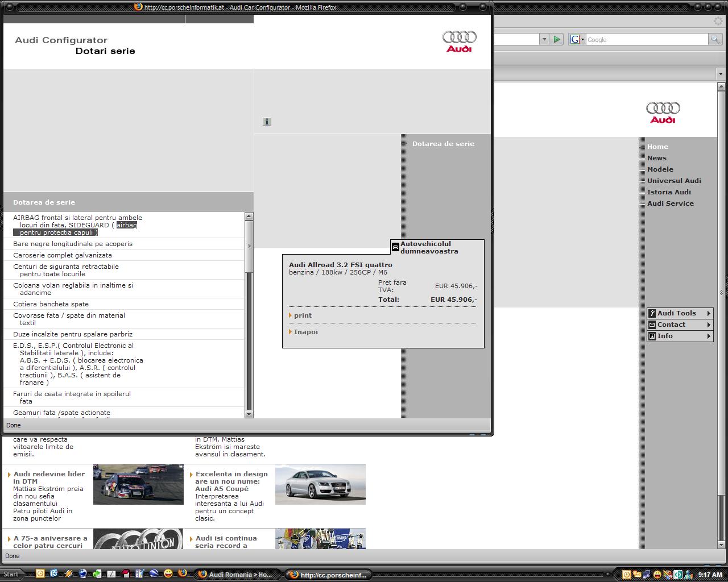Click the envelope icon next to Contact
Image resolution: width=728 pixels, height=582 pixels.
[652, 325]
